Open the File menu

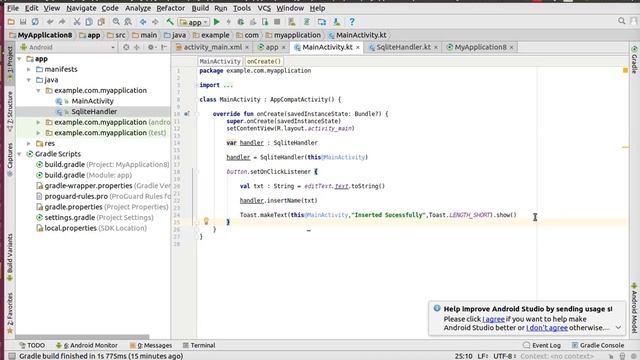coord(13,8)
